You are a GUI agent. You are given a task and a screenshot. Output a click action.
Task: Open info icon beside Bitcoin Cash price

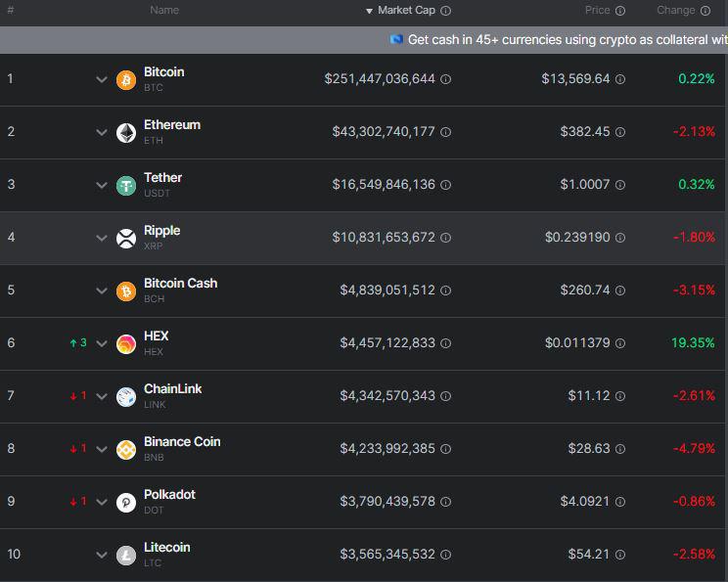tap(620, 291)
